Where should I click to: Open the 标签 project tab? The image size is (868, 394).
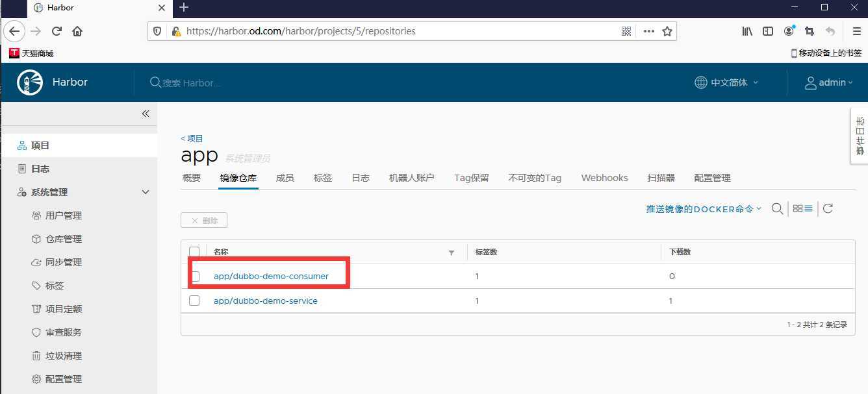(323, 178)
